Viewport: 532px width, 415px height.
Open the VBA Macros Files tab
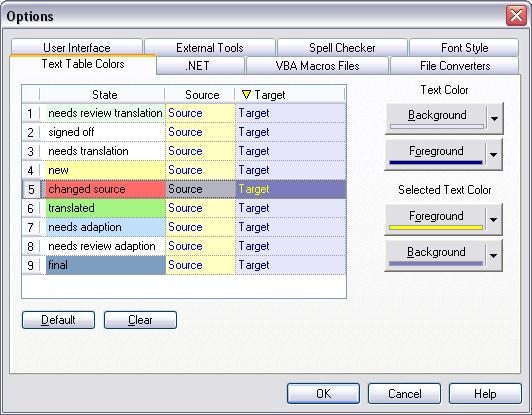point(317,65)
